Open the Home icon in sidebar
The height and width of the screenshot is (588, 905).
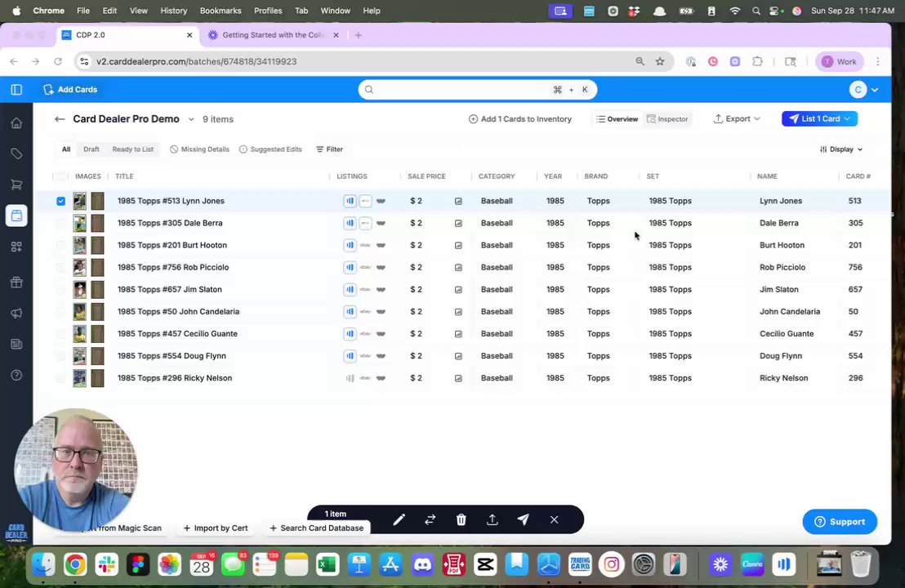click(x=16, y=123)
